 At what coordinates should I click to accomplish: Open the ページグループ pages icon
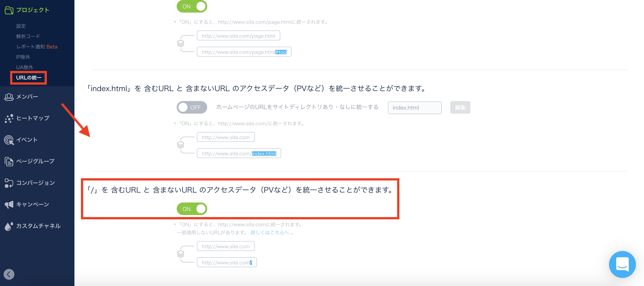pyautogui.click(x=9, y=161)
